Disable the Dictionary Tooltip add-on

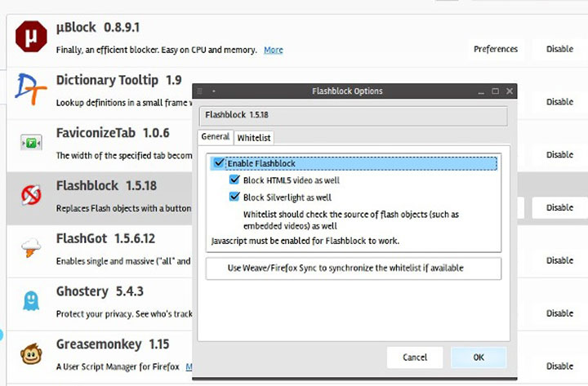tap(559, 102)
